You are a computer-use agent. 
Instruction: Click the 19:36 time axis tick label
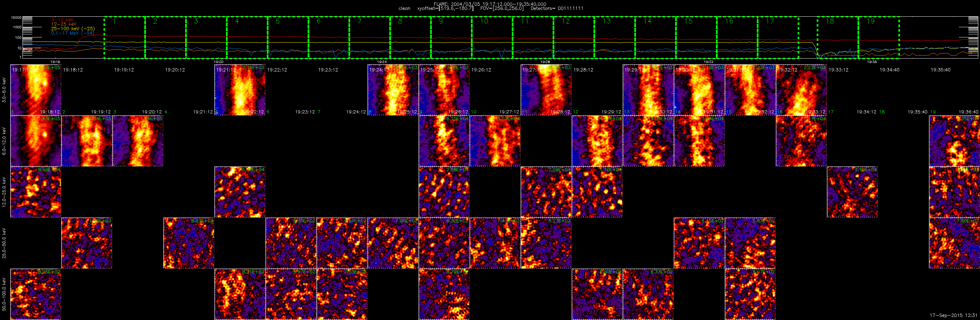(871, 62)
